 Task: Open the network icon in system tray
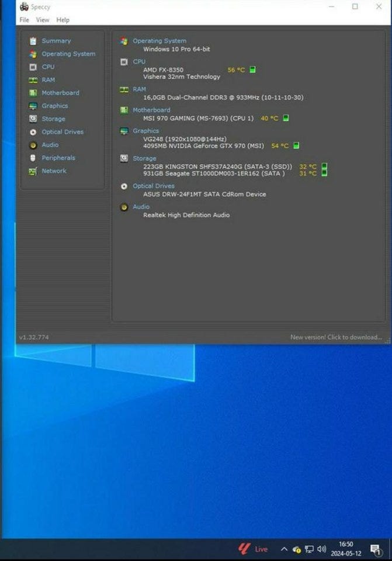tap(309, 549)
